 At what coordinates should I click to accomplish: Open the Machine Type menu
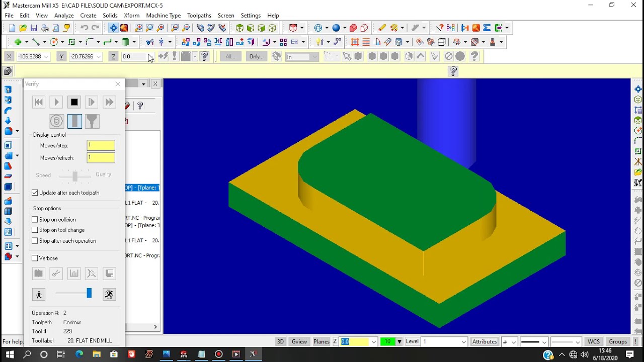(x=164, y=16)
